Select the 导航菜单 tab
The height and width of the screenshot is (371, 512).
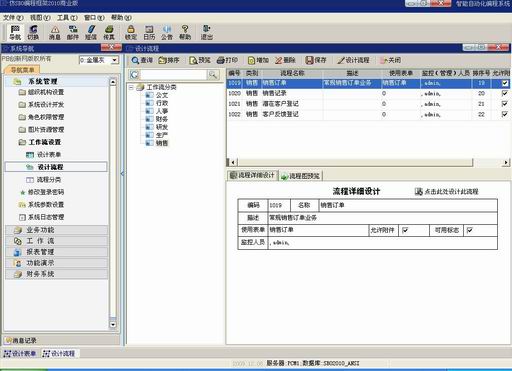pyautogui.click(x=22, y=70)
